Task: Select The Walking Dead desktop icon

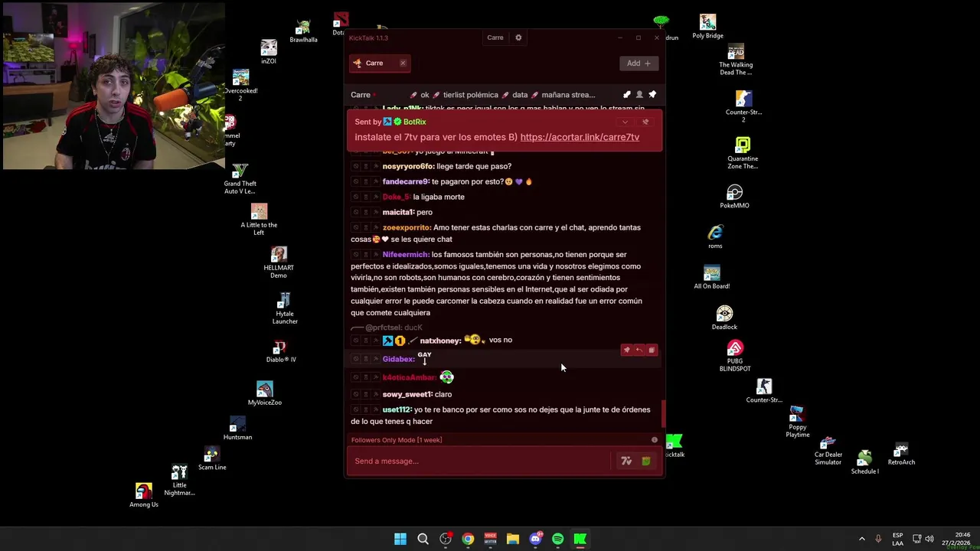Action: coord(736,60)
